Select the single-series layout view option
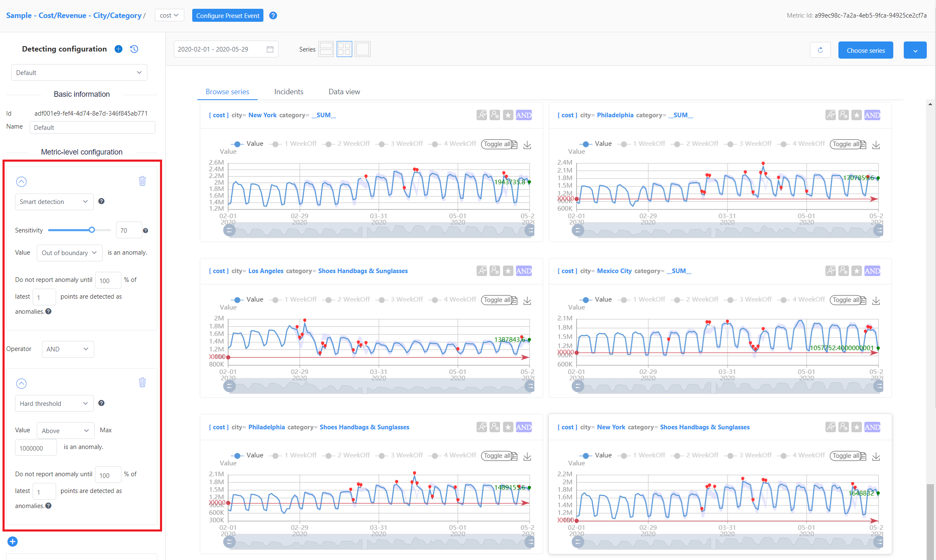936x560 pixels. coord(362,49)
